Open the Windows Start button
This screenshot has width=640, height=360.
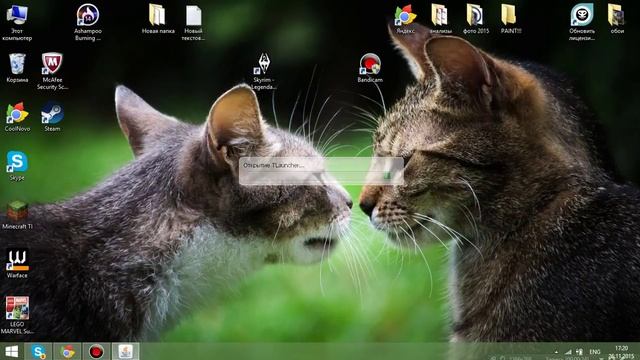click(11, 351)
